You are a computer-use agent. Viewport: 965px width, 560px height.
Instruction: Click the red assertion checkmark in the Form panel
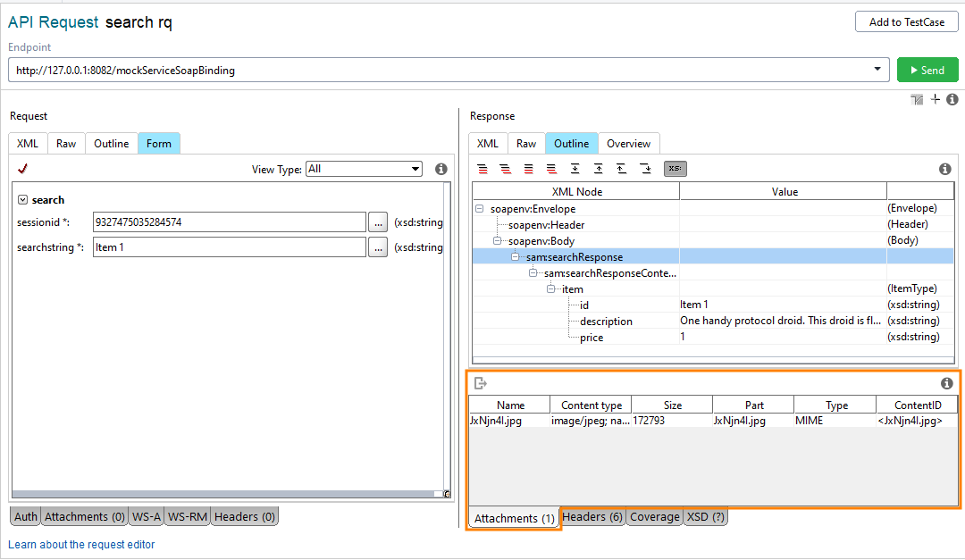coord(22,169)
